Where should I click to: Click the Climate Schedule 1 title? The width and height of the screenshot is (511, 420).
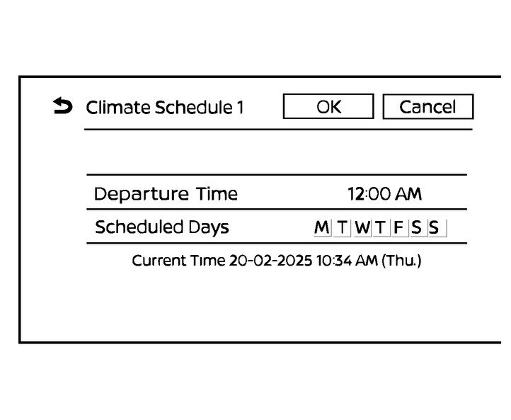pyautogui.click(x=164, y=108)
